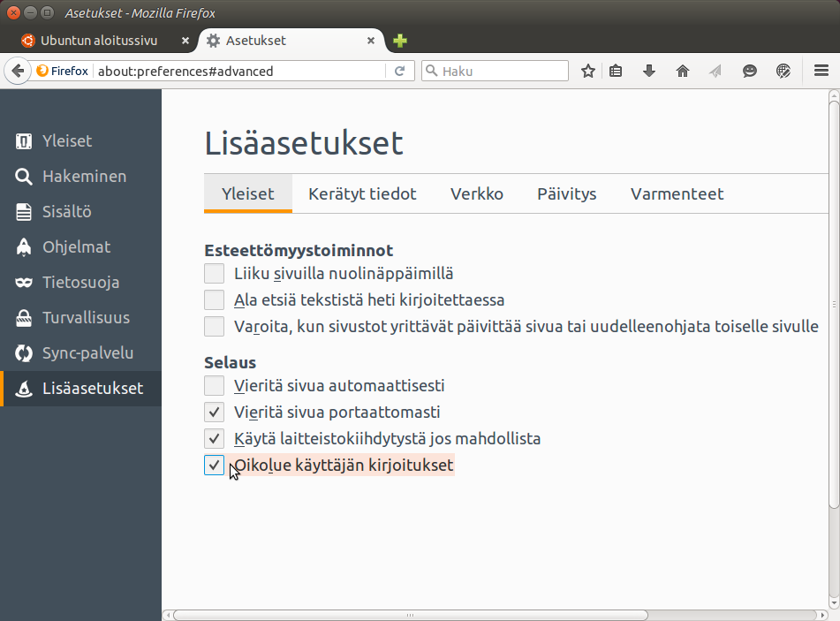The height and width of the screenshot is (621, 840).
Task: Toggle 'Vieritä sivua portaattomasti' checkbox
Action: coord(214,412)
